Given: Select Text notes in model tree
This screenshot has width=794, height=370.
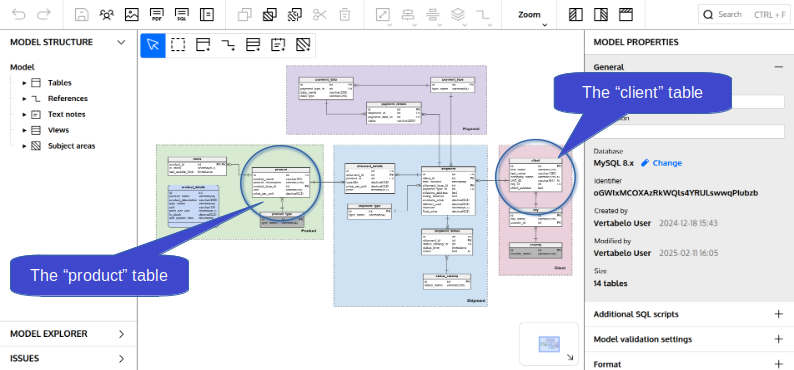Looking at the screenshot, I should point(67,114).
